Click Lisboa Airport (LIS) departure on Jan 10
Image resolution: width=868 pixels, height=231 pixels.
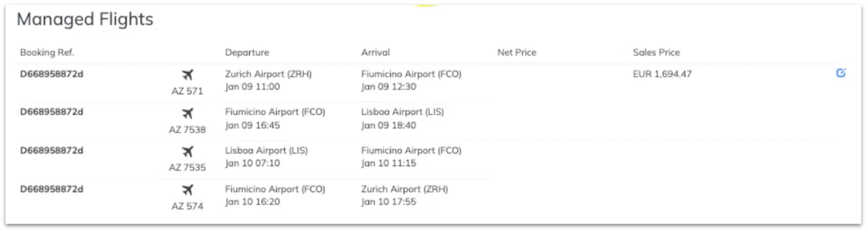tap(266, 156)
